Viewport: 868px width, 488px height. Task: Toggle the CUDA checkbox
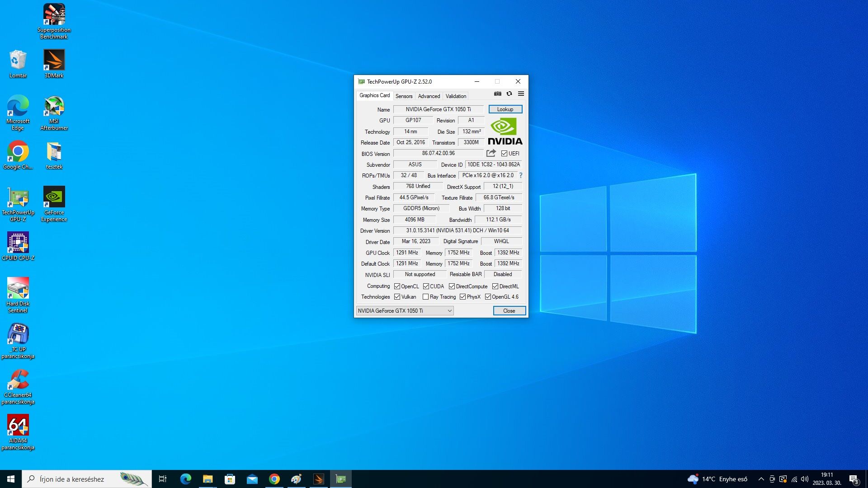[426, 286]
